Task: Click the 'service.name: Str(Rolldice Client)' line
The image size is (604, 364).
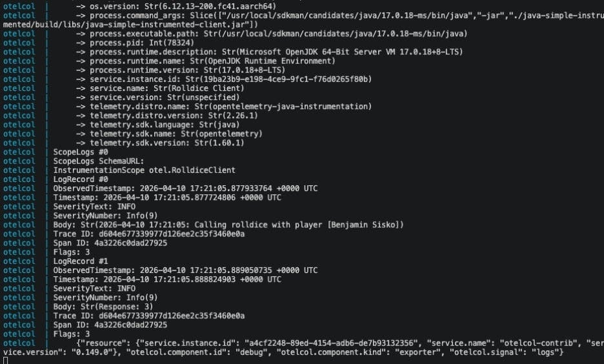Action: [166, 88]
